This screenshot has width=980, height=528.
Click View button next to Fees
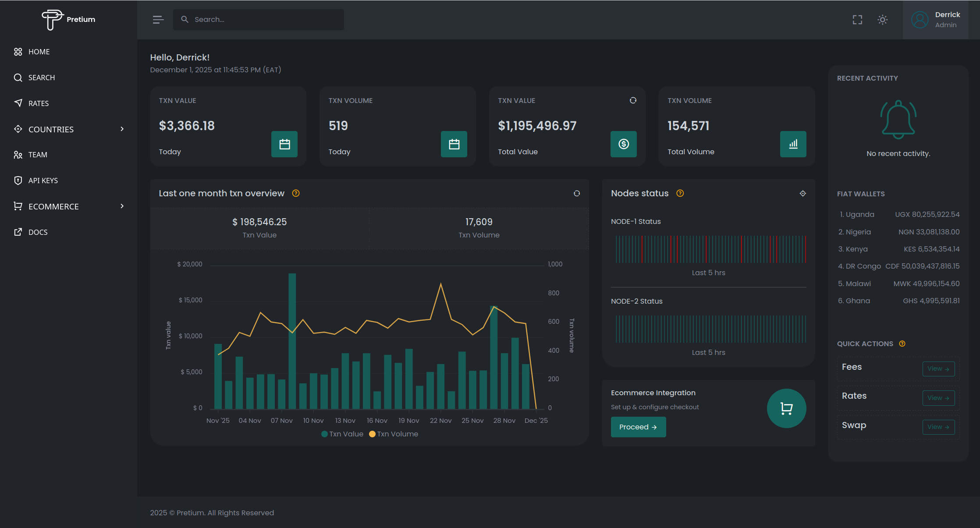click(938, 369)
